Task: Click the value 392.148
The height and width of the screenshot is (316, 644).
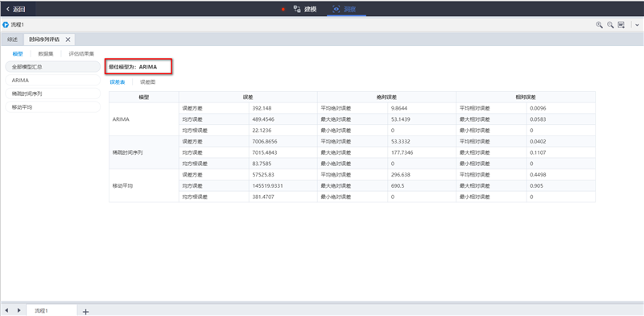Action: 262,108
